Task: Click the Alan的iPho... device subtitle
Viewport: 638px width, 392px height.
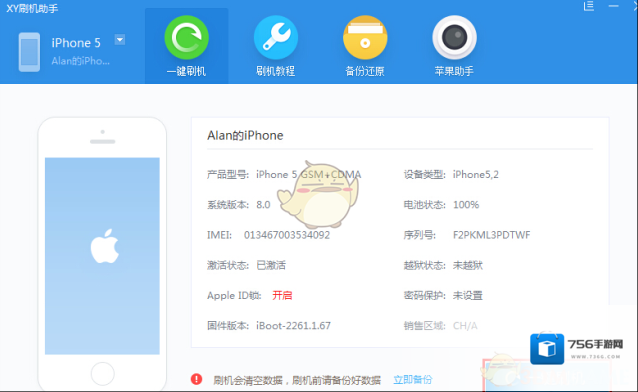Action: [81, 61]
